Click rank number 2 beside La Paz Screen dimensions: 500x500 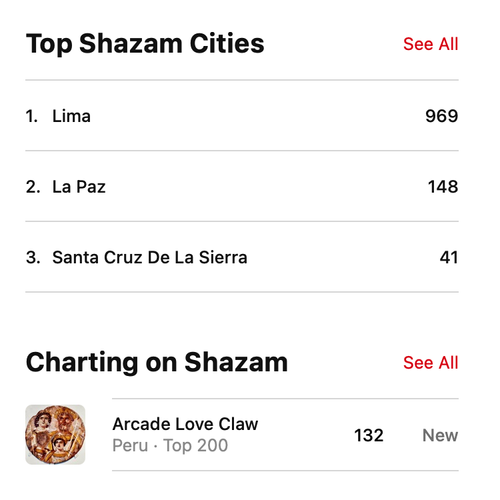tap(33, 186)
